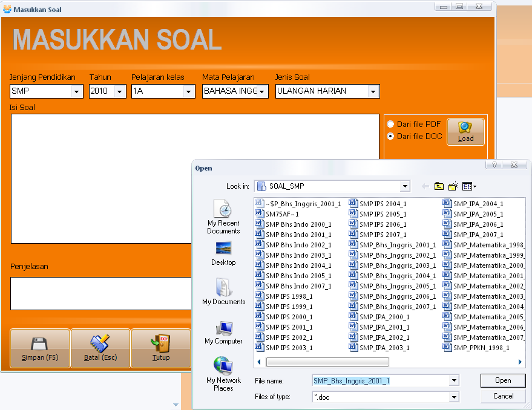Select the Up One Level folder icon
532x410 pixels.
(x=438, y=186)
